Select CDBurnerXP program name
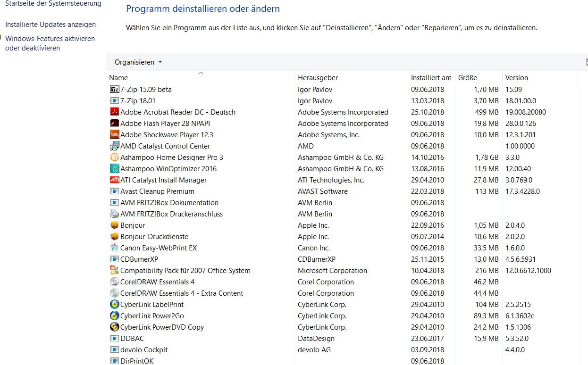 tap(139, 259)
